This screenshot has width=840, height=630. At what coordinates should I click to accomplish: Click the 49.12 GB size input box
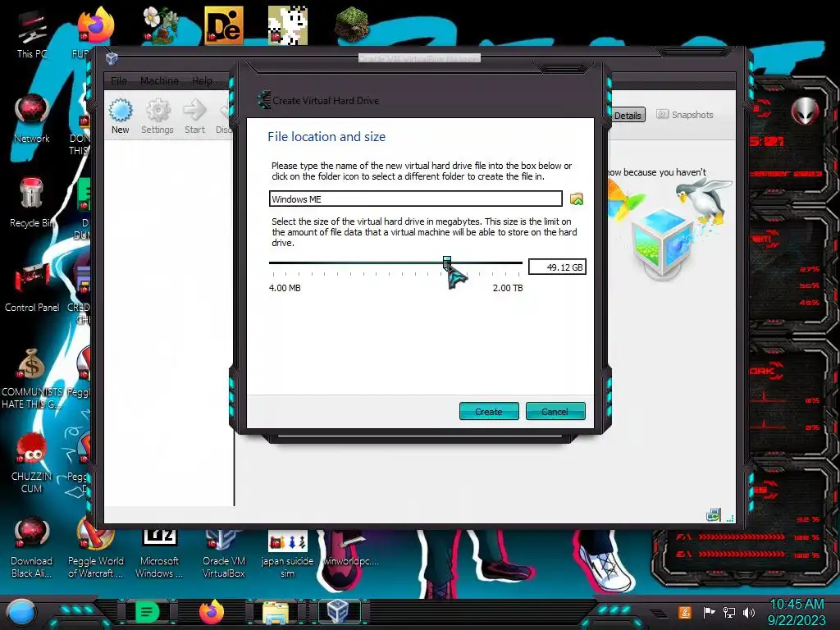[557, 267]
